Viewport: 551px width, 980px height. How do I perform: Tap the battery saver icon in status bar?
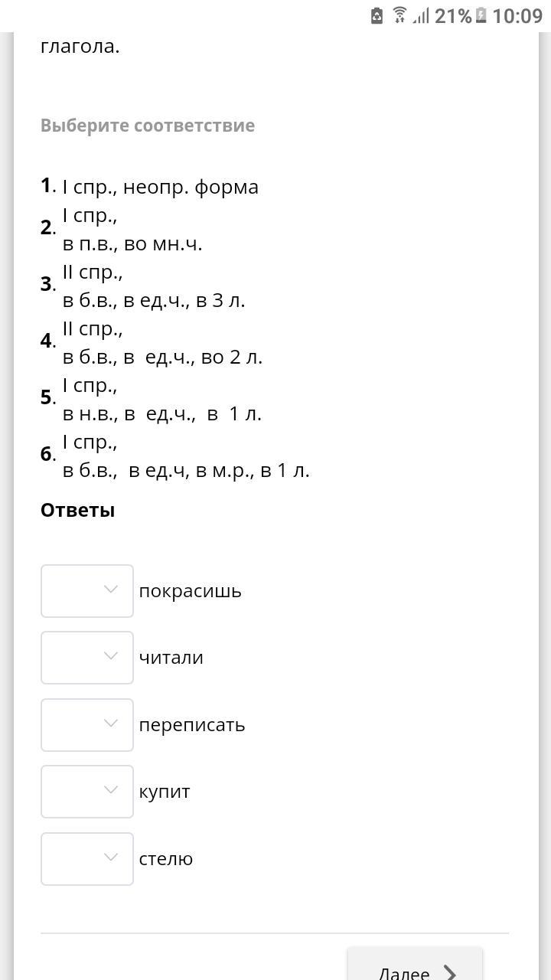[377, 15]
